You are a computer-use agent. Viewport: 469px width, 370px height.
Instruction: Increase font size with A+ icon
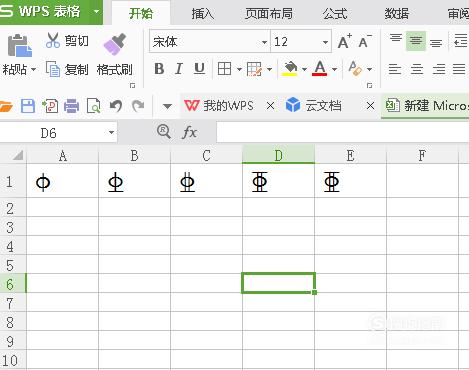click(344, 41)
